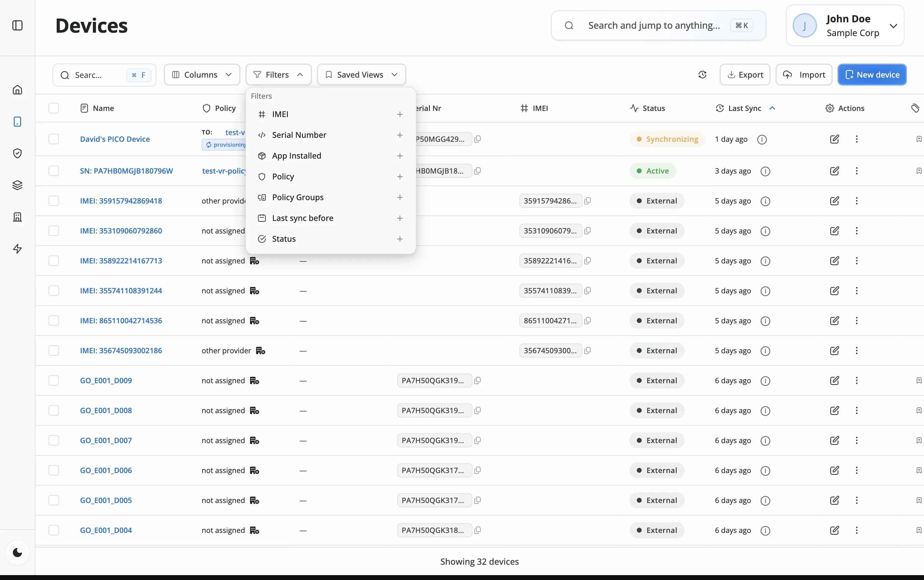Open three-dot menu for GO_E001_D009
Image resolution: width=924 pixels, height=580 pixels.
[x=856, y=380]
